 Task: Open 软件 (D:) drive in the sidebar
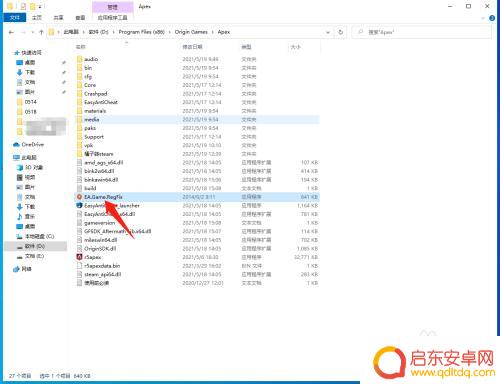coord(35,246)
